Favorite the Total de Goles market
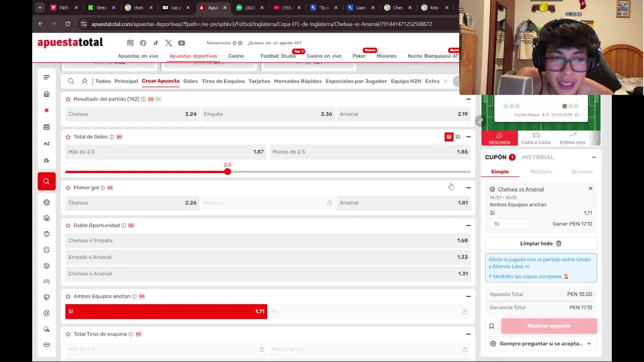Viewport: 644px width, 362px height. pos(68,137)
